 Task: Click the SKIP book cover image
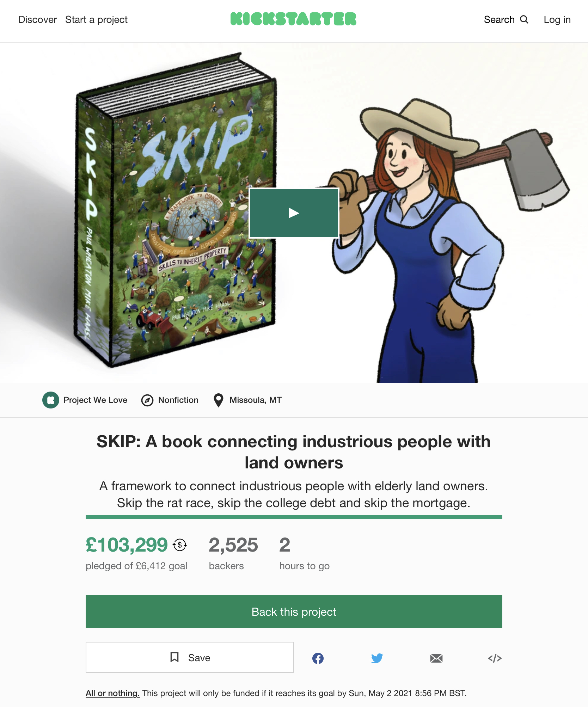tap(175, 210)
